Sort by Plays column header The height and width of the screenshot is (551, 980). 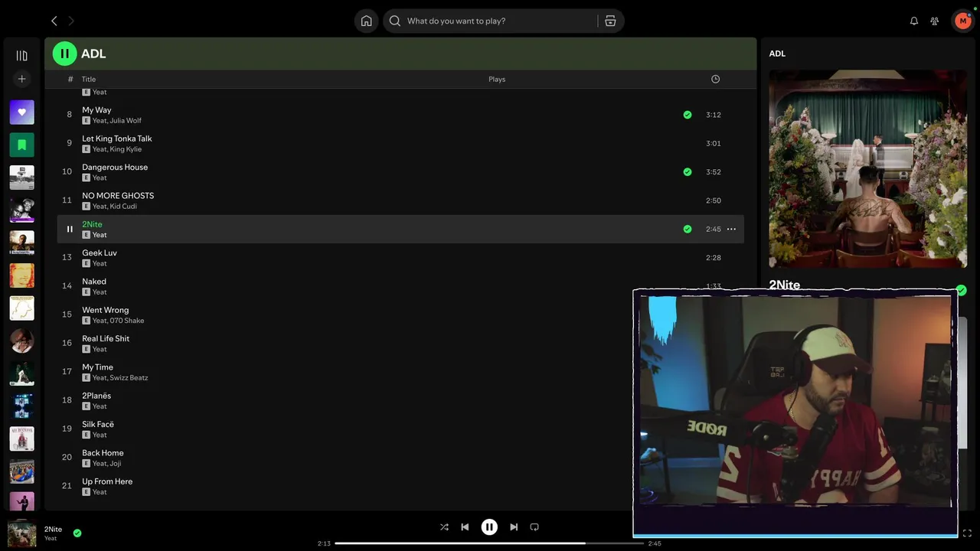pyautogui.click(x=497, y=79)
